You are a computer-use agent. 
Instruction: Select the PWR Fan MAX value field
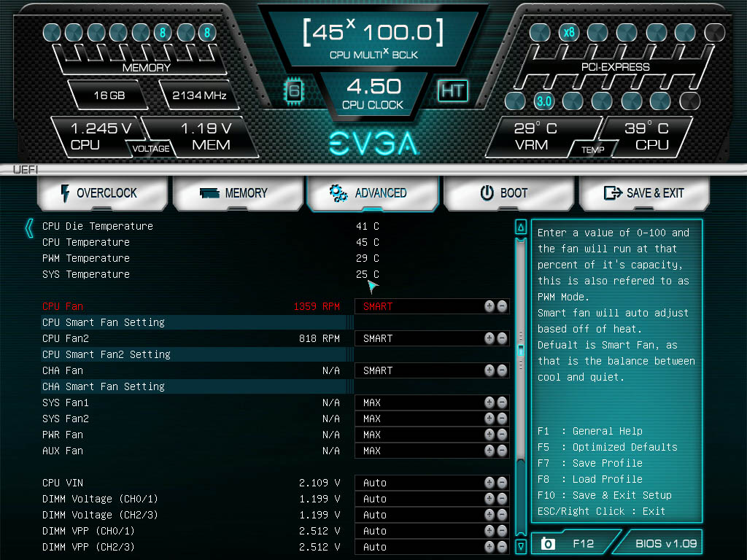(432, 435)
